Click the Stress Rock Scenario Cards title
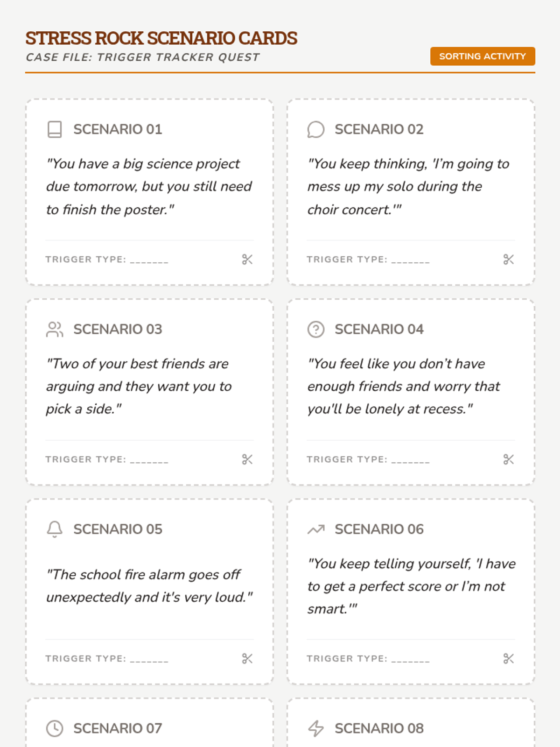 coord(161,38)
